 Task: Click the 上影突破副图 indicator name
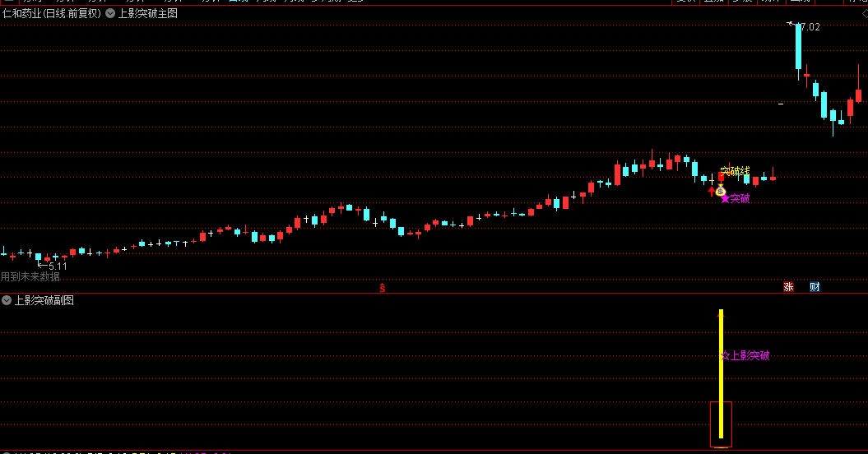44,300
